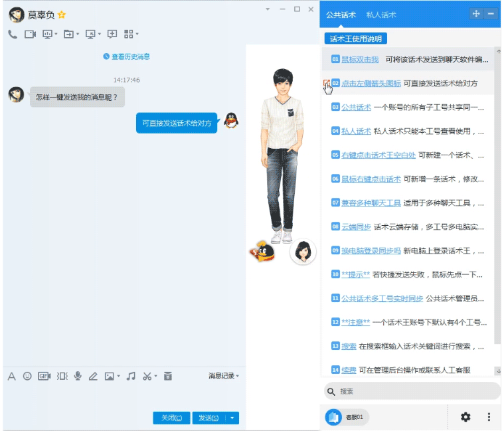
Task: Click the minus collapse button in blue header
Action: (x=491, y=14)
